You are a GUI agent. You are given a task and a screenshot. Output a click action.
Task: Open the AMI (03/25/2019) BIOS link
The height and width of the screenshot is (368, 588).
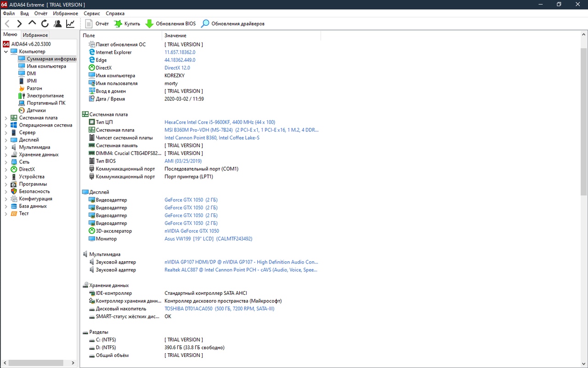coord(183,161)
